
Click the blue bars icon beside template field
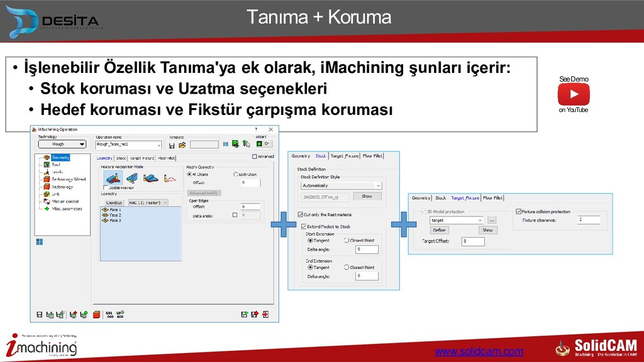point(226,144)
